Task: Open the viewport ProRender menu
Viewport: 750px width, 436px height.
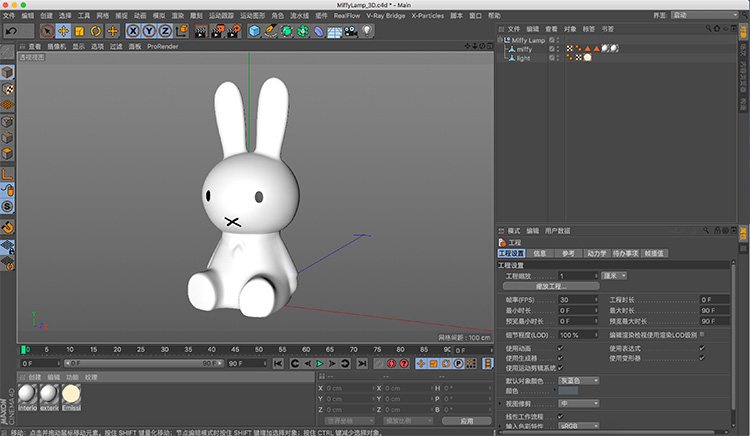Action: click(163, 46)
